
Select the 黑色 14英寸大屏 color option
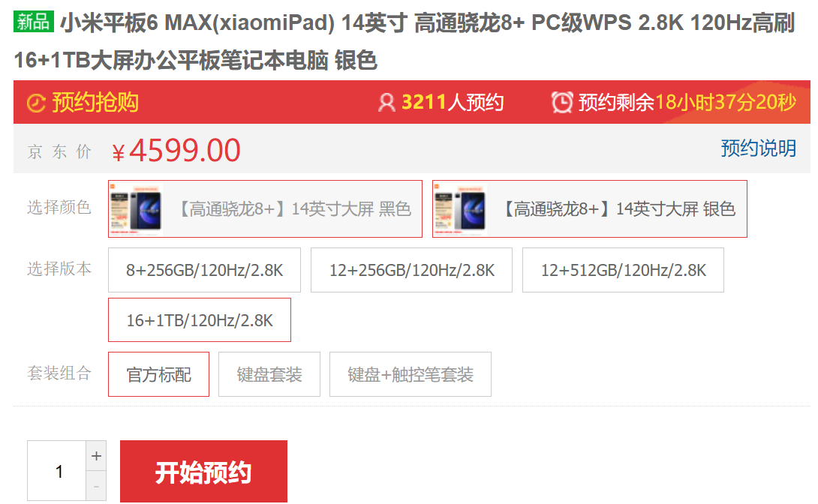[265, 209]
